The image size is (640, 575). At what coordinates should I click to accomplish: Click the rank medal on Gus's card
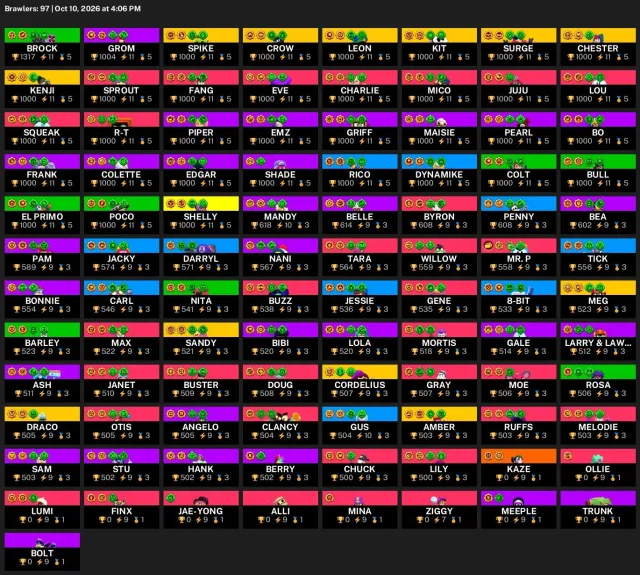(380, 436)
